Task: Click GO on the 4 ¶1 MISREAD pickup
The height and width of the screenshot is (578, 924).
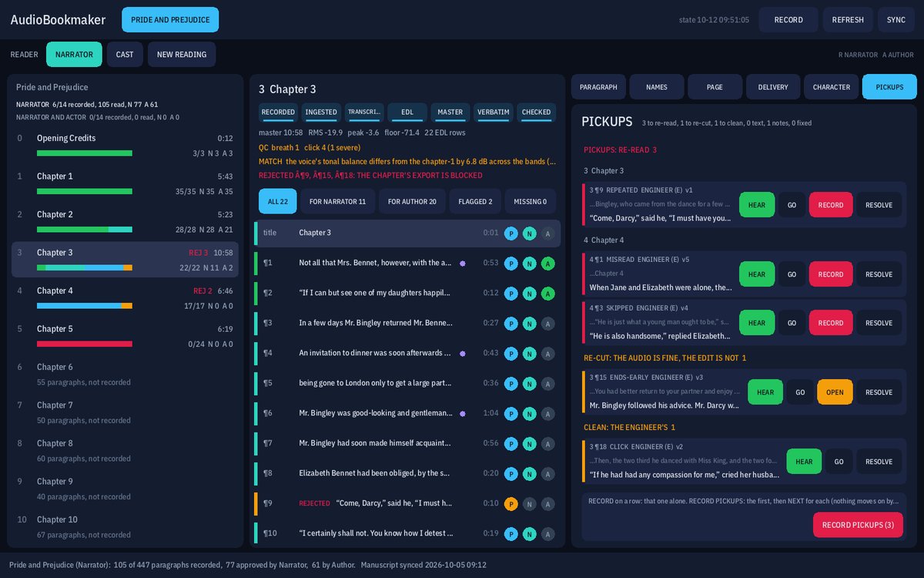Action: click(x=792, y=274)
